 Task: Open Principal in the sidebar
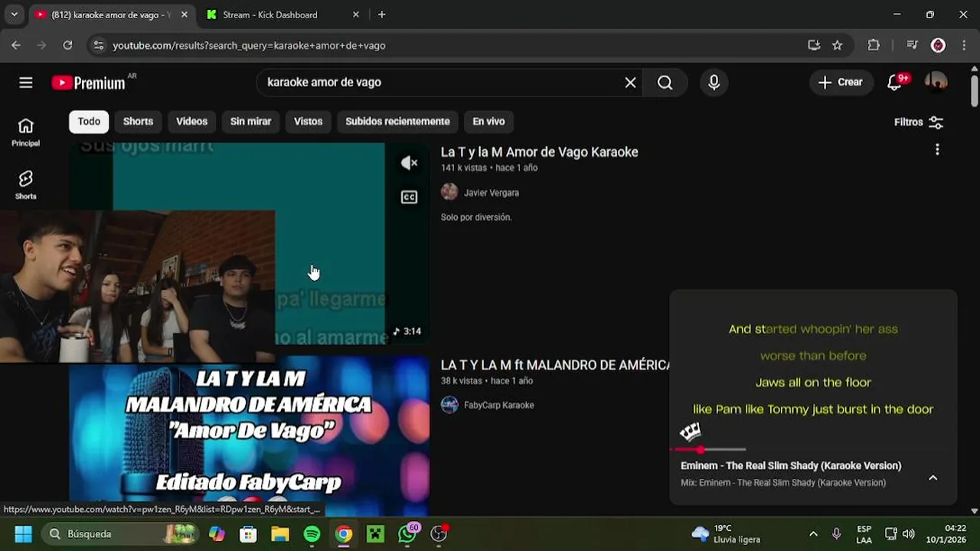point(25,132)
